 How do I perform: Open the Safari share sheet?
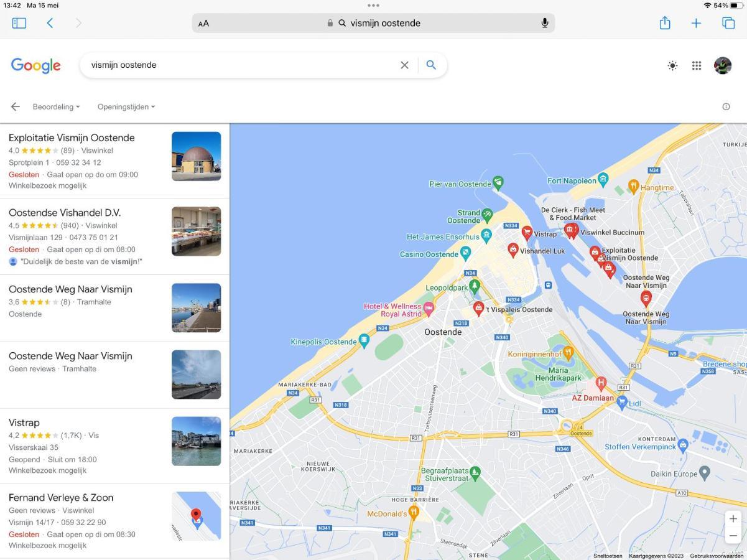click(x=665, y=23)
